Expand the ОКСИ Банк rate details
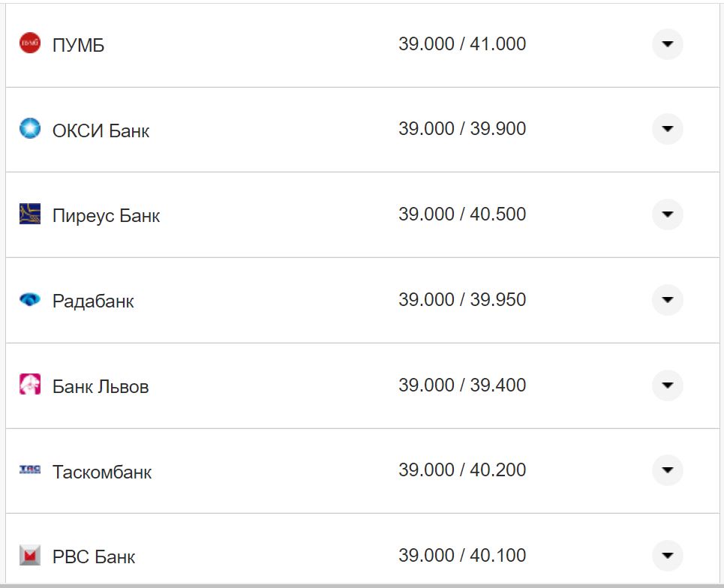Viewport: 724px width, 588px height. click(667, 129)
